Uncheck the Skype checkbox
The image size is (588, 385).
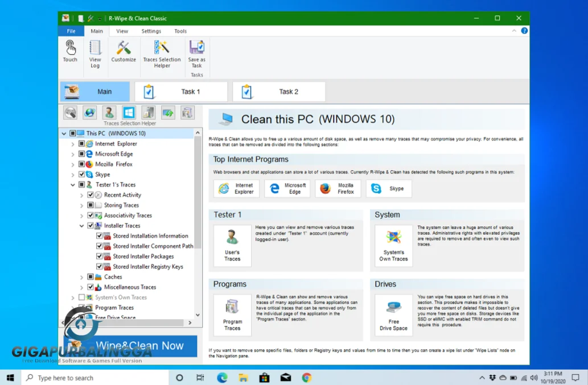click(x=81, y=174)
